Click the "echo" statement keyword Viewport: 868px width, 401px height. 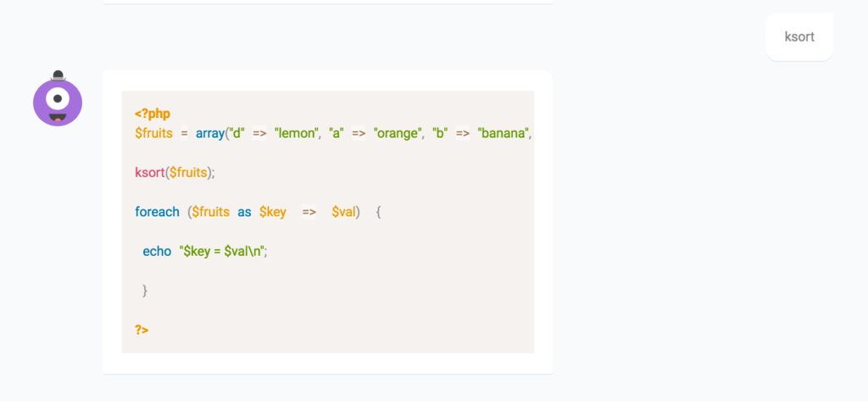click(x=157, y=251)
